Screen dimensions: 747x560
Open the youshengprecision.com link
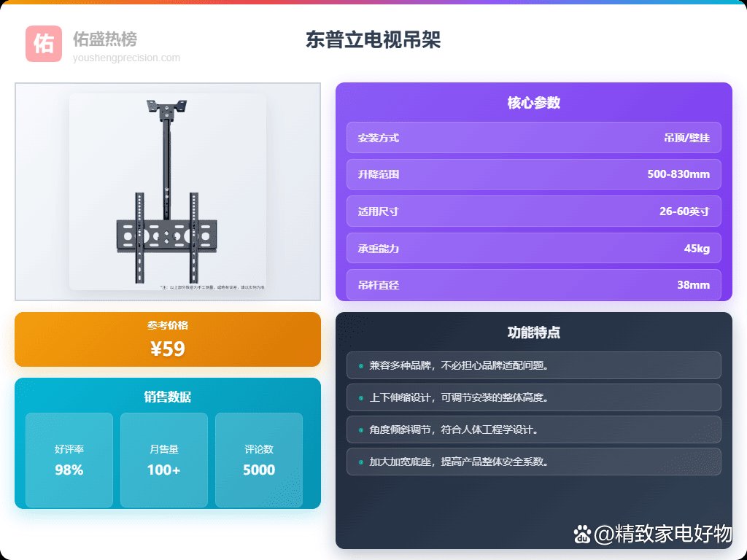126,58
